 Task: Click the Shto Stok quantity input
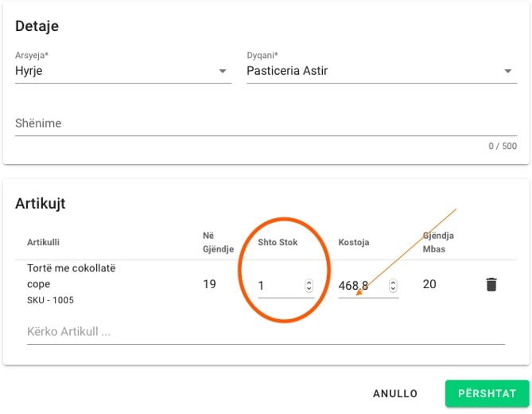point(278,285)
